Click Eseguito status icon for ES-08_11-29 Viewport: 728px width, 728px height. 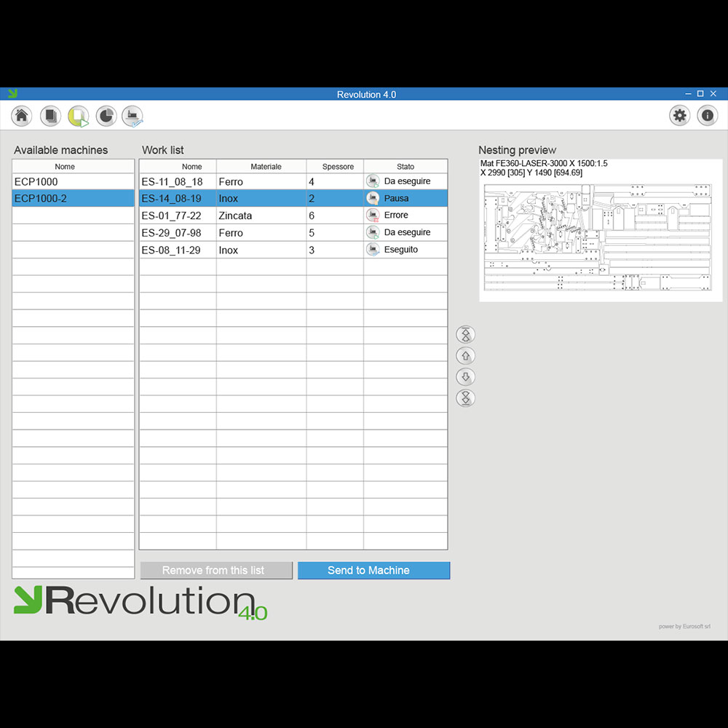tap(373, 249)
